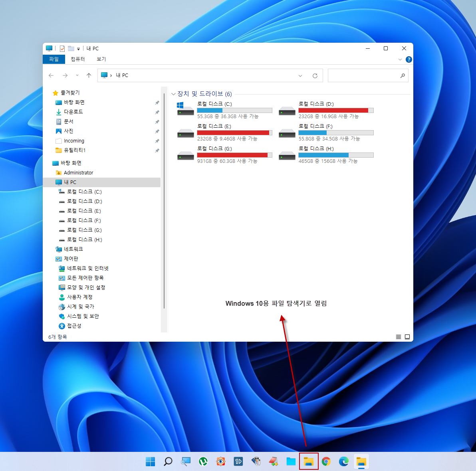Select the 로컬 디스크 (C:) drive tile

225,110
